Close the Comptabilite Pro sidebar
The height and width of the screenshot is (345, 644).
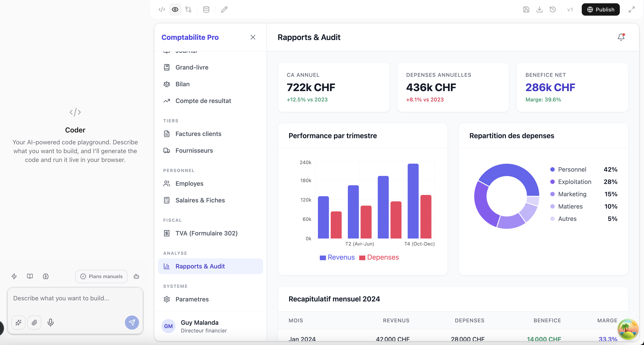[x=253, y=37]
